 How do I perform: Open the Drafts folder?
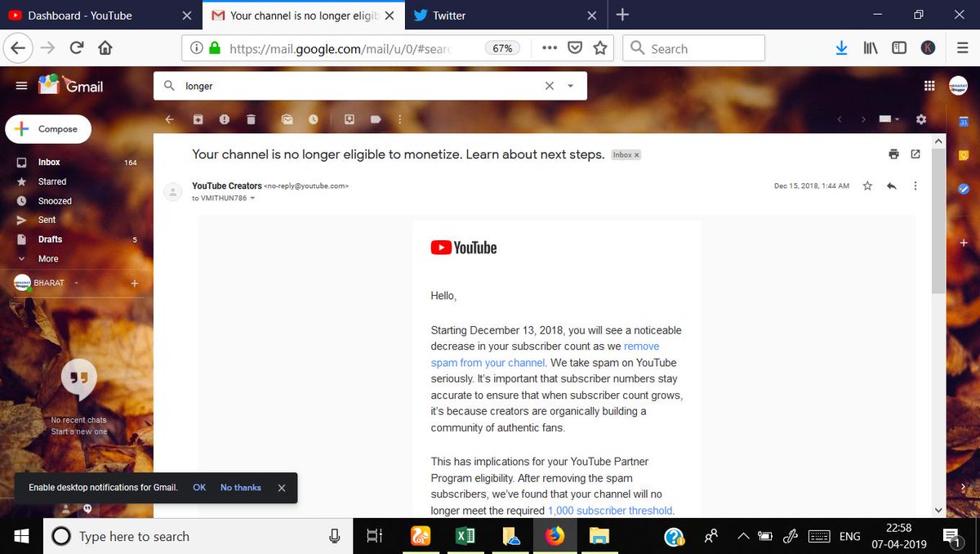click(x=50, y=239)
